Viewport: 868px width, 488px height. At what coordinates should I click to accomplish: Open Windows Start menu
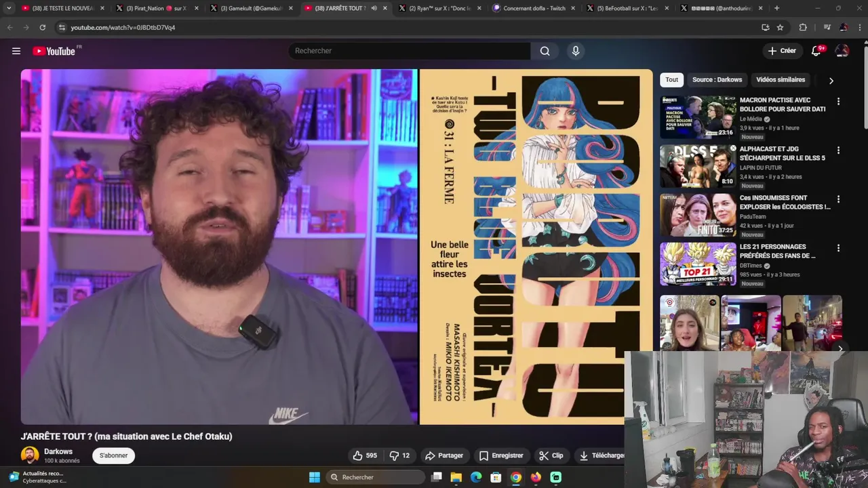tap(315, 477)
